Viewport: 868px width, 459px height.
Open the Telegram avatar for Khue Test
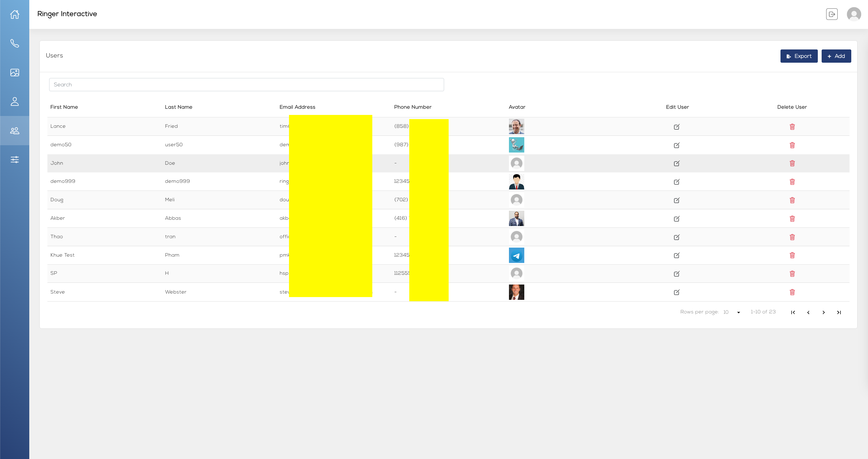click(x=516, y=255)
